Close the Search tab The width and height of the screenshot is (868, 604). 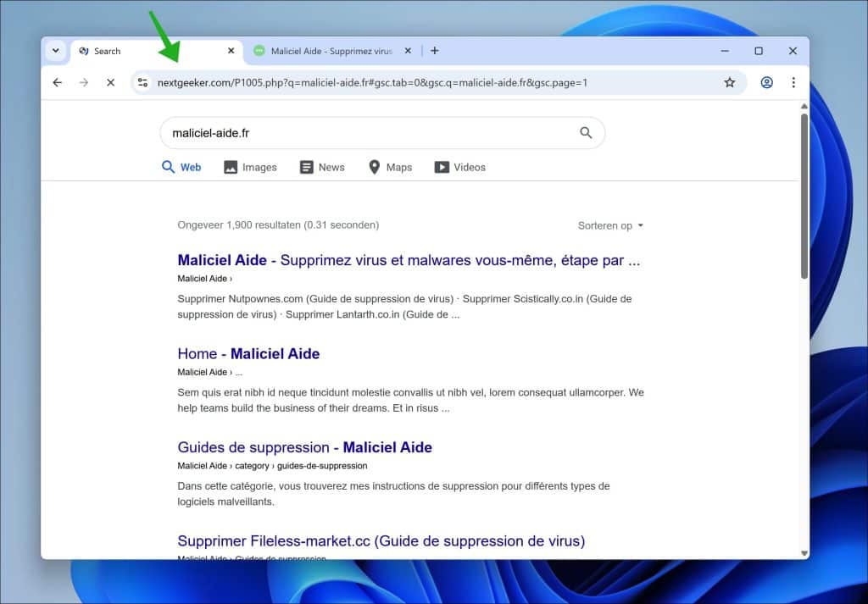tap(231, 51)
